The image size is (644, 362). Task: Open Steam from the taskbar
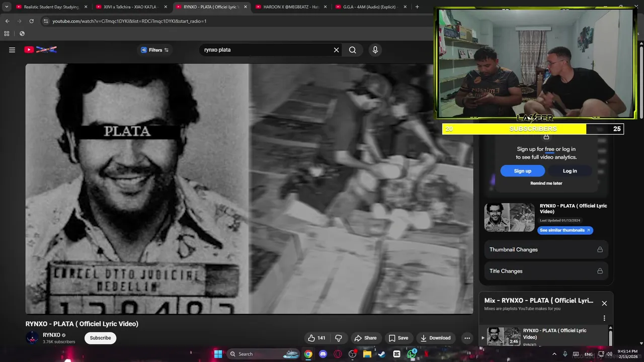pos(382,354)
